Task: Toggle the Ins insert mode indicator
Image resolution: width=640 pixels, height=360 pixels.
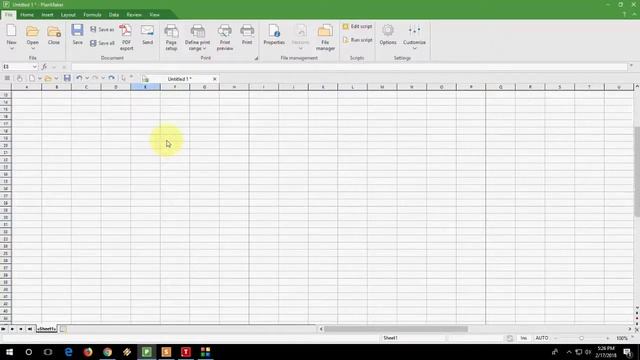Action: point(524,338)
